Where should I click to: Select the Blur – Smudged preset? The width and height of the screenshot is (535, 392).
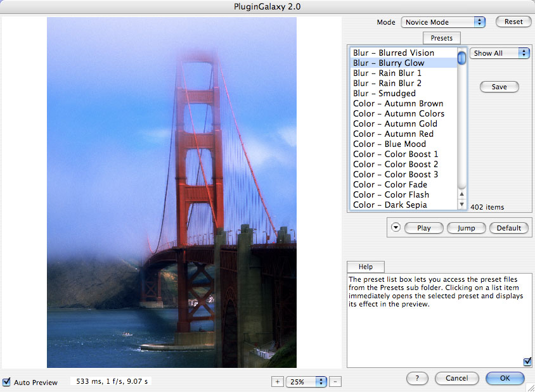[x=403, y=93]
